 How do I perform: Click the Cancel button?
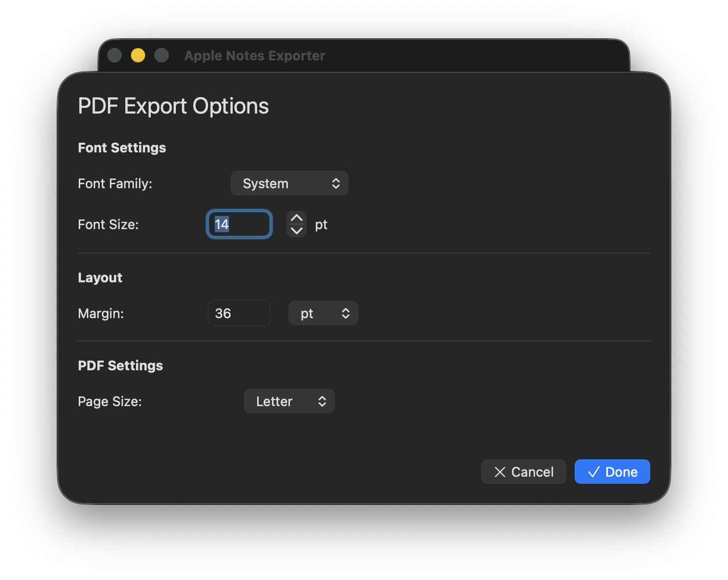[524, 472]
